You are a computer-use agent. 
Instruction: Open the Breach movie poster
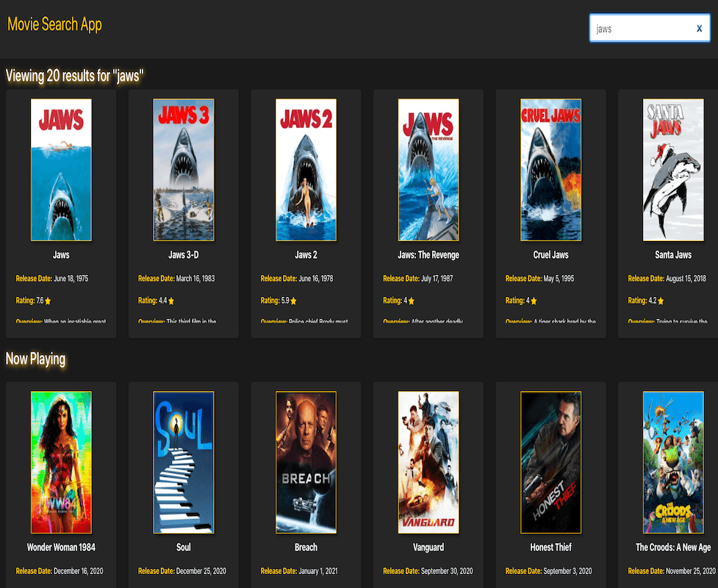(x=306, y=462)
